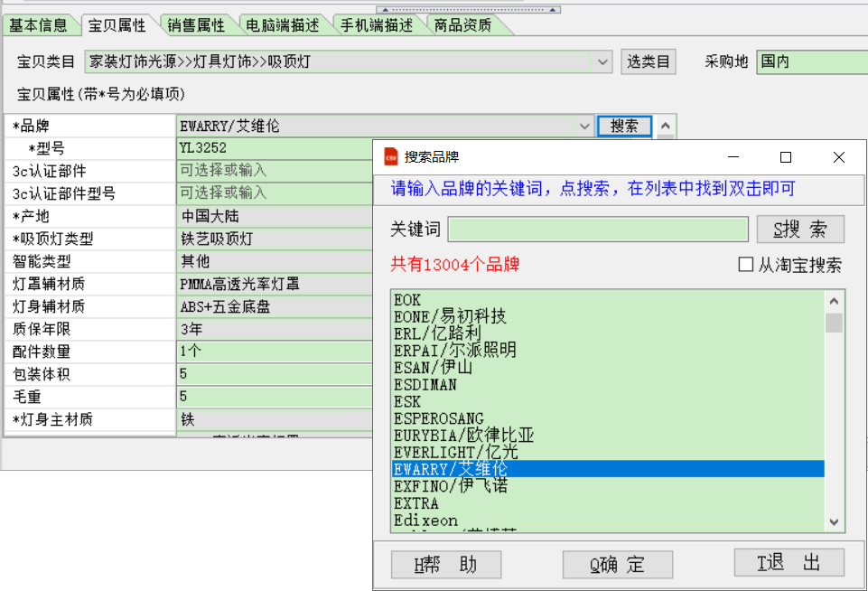The image size is (868, 591).
Task: Click the T退出 button
Action: pyautogui.click(x=789, y=563)
